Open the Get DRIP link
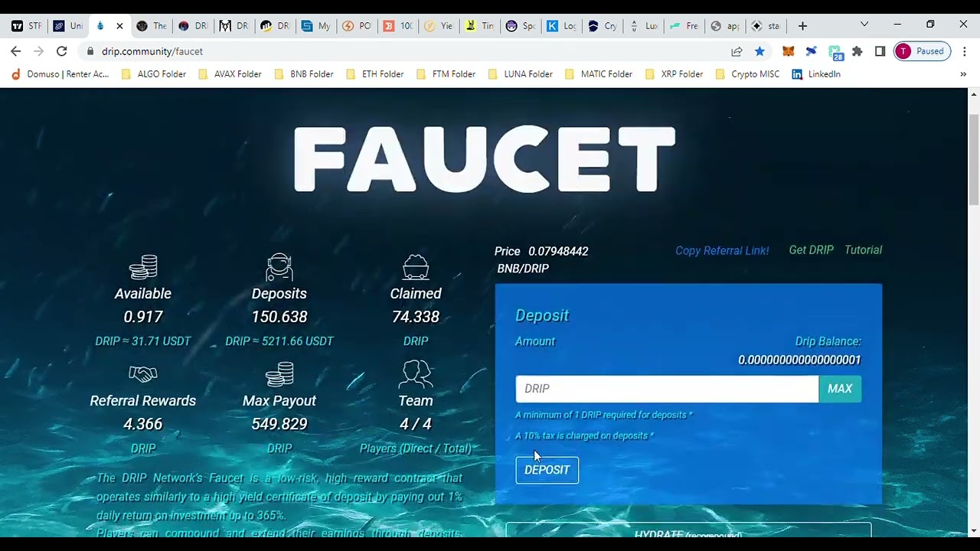Image resolution: width=980 pixels, height=551 pixels. 811,250
